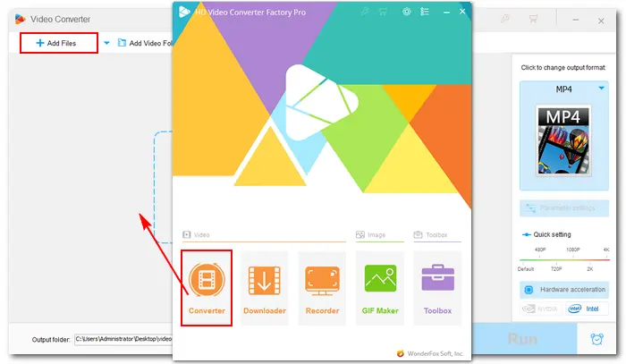Image resolution: width=626 pixels, height=364 pixels.
Task: Click Add Video Folder button
Action: 145,43
